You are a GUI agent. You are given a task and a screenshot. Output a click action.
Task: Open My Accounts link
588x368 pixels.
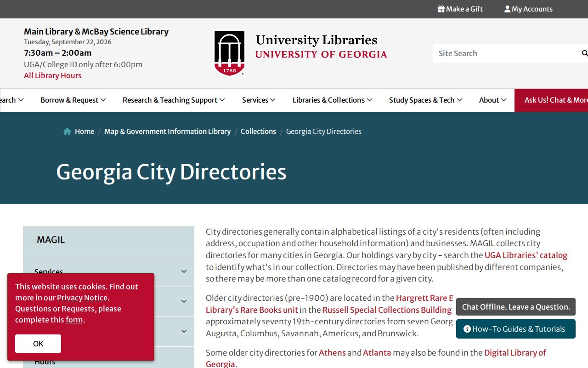point(528,9)
